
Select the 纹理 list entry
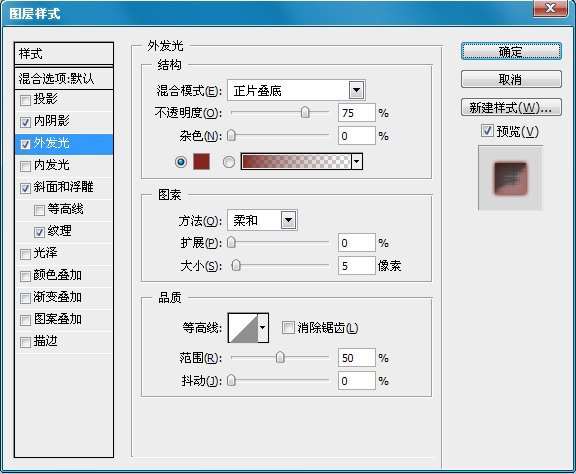(x=64, y=232)
